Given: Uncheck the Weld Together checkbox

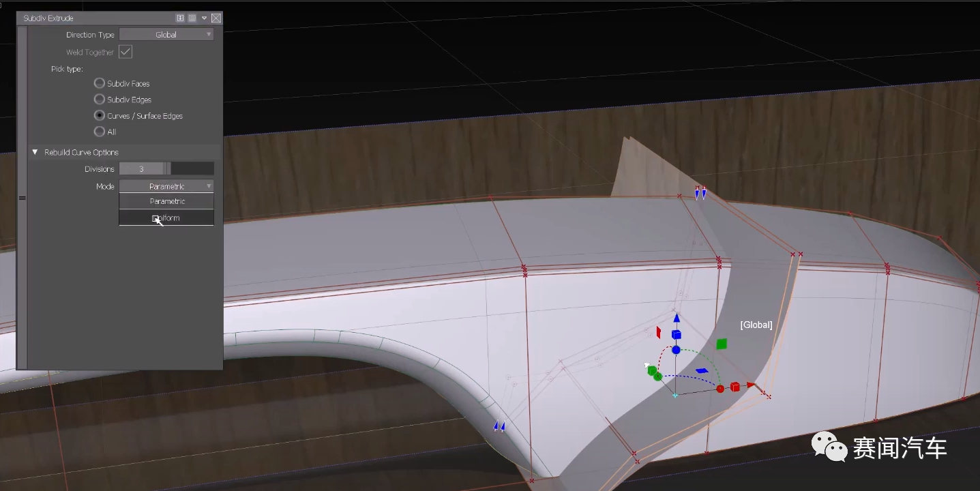Looking at the screenshot, I should tap(125, 51).
